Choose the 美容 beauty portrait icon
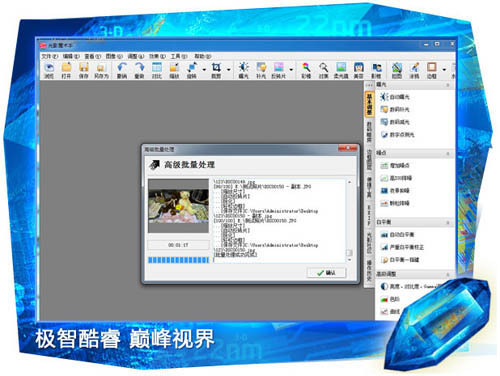The image size is (500, 376). [358, 70]
